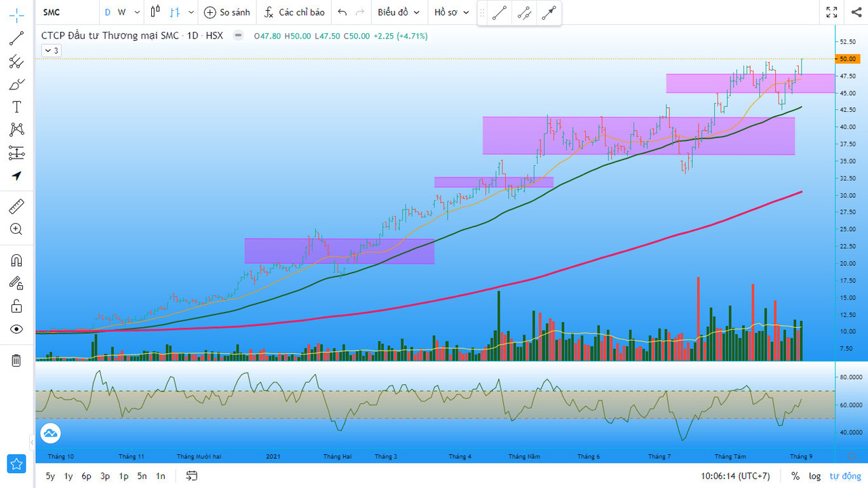Change the candlestick chart style
868x488 pixels.
point(156,12)
